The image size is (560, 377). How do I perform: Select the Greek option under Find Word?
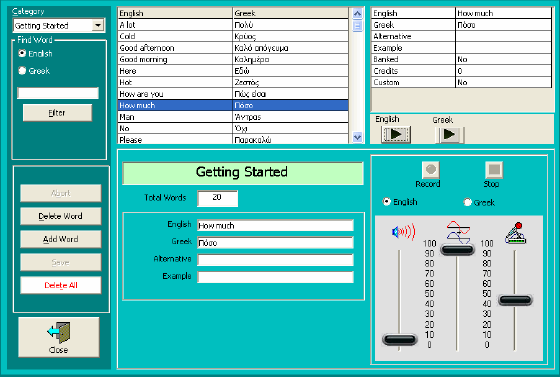22,71
